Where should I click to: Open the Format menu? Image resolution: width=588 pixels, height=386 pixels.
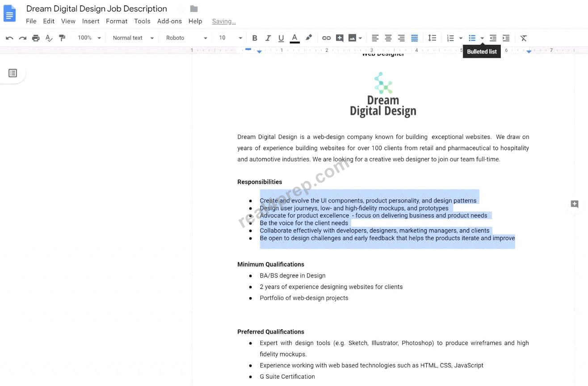(117, 21)
